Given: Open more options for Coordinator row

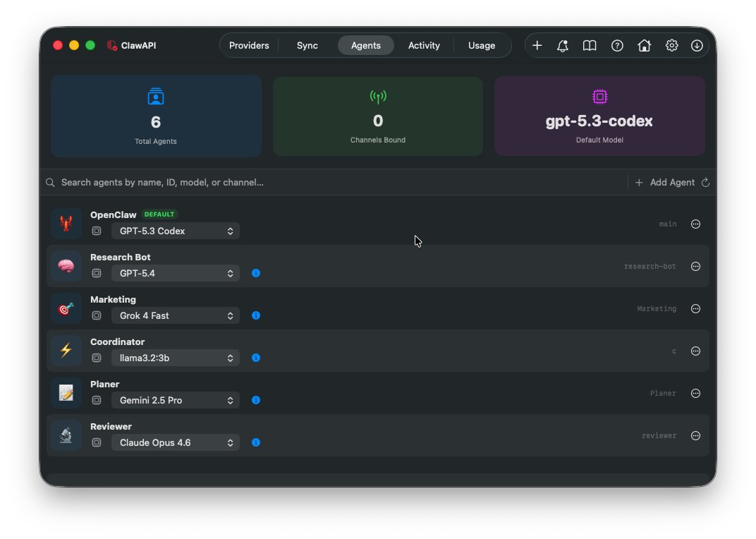Looking at the screenshot, I should 695,351.
